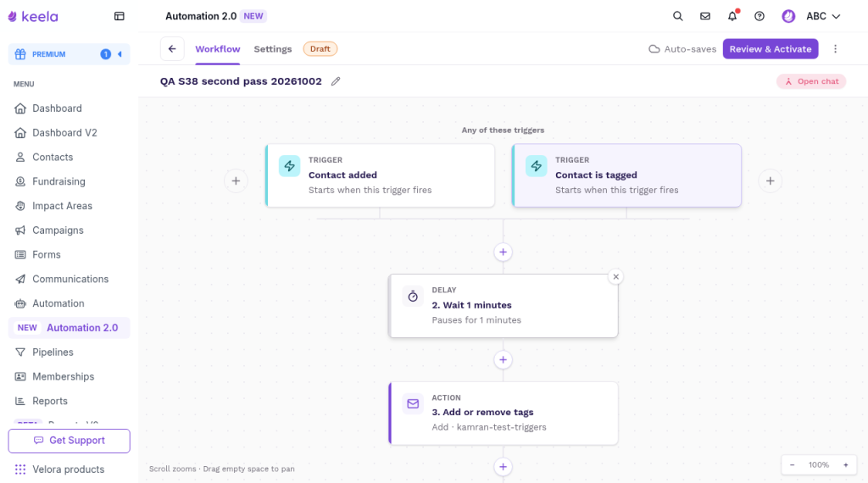Open the three-dot more options menu
This screenshot has height=483, width=868.
[835, 48]
